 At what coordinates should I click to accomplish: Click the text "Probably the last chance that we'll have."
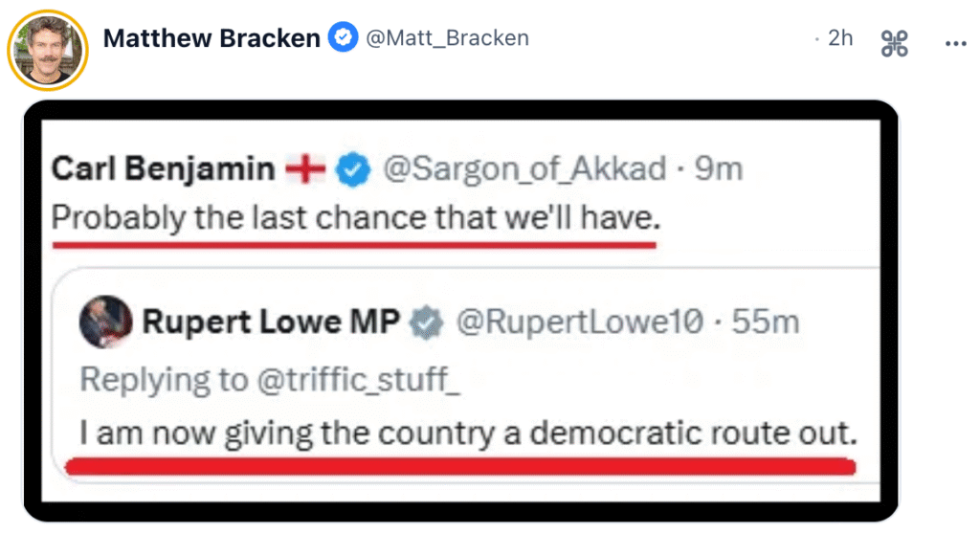tap(356, 218)
